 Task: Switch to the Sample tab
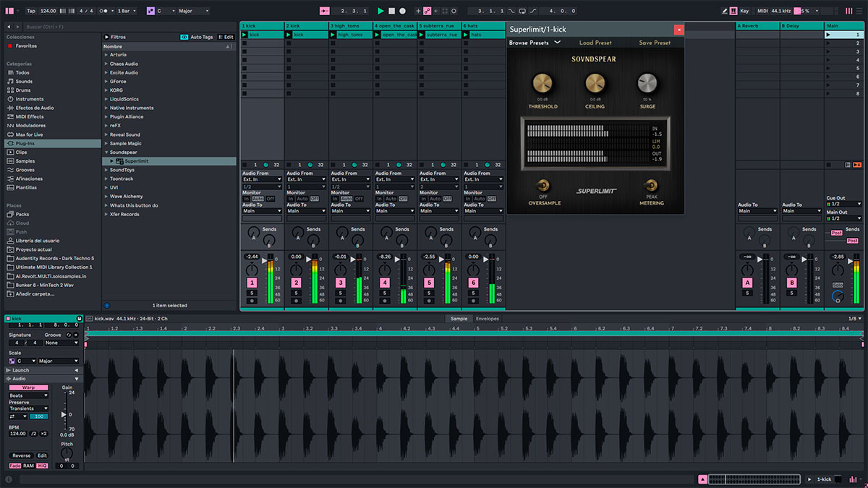(459, 318)
